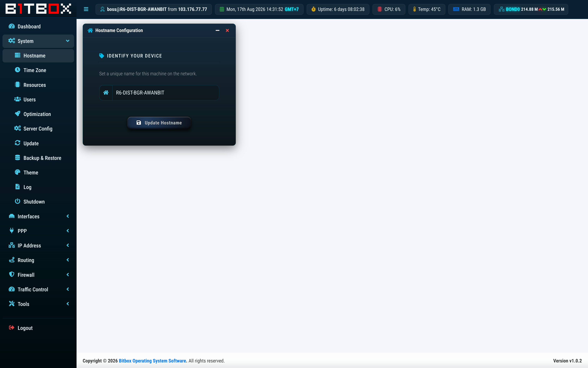
Task: Expand the Traffic Control menu chevron
Action: tap(68, 289)
